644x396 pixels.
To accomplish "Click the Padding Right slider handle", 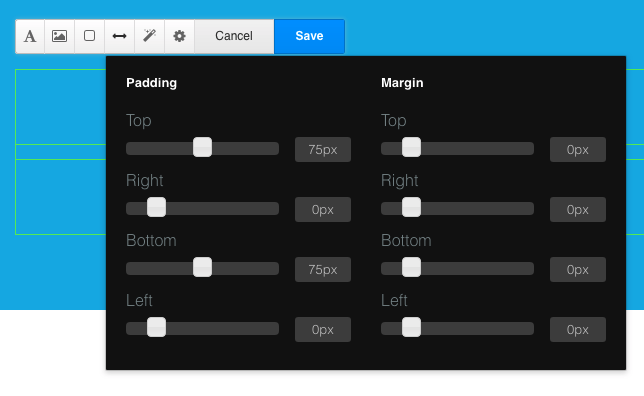I will (x=156, y=207).
